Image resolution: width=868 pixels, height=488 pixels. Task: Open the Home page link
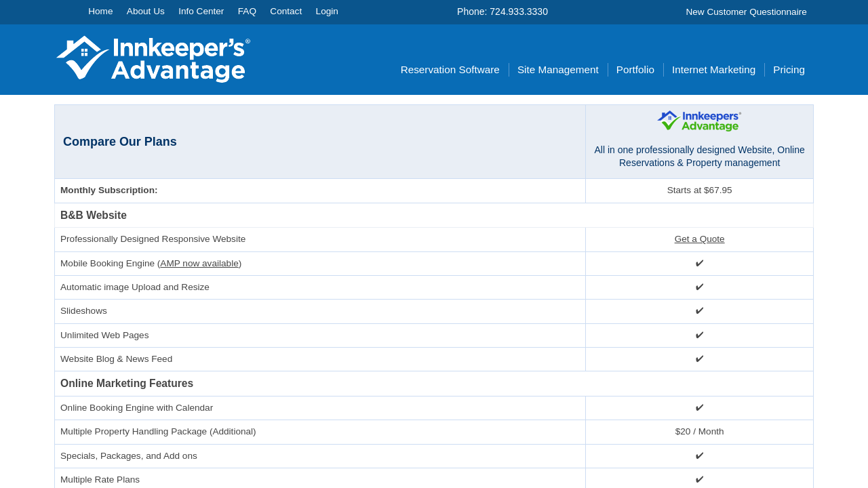click(x=100, y=12)
